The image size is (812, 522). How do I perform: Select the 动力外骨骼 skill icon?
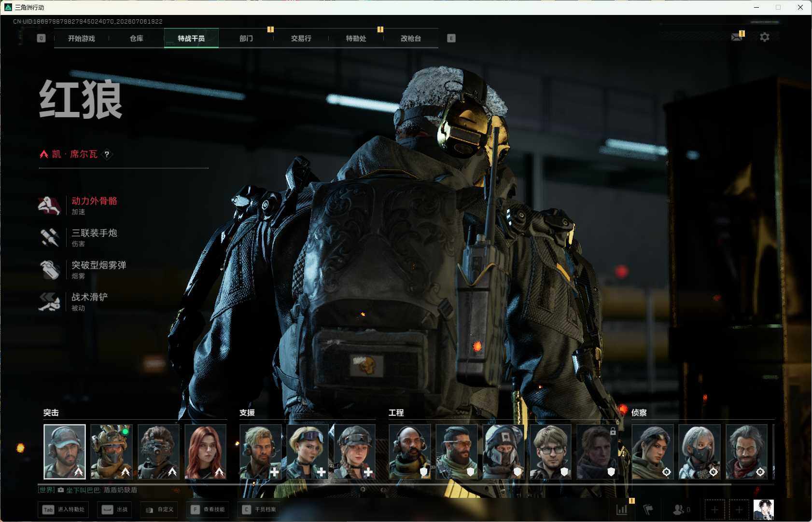49,206
